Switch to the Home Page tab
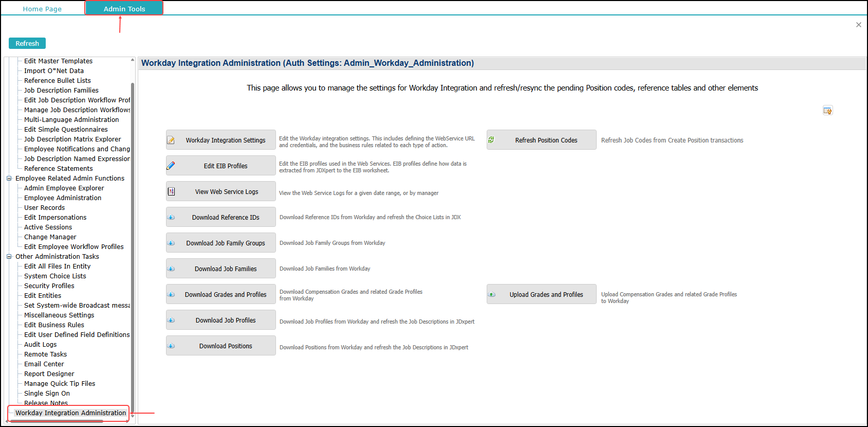 pos(42,9)
